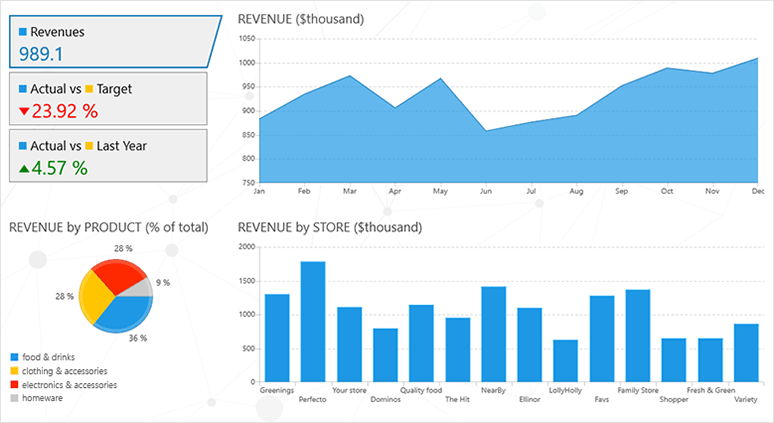Click the Sep label on area chart axis
The image size is (774, 423).
coord(621,191)
